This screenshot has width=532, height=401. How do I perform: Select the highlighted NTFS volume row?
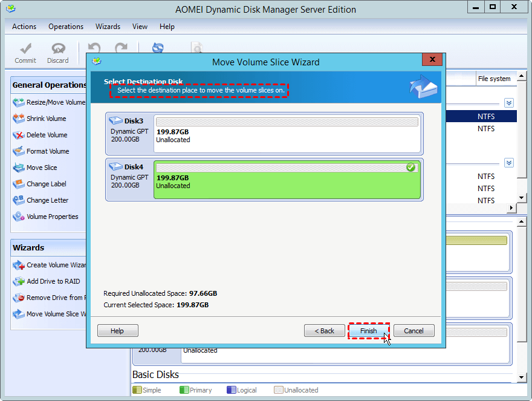coord(481,117)
